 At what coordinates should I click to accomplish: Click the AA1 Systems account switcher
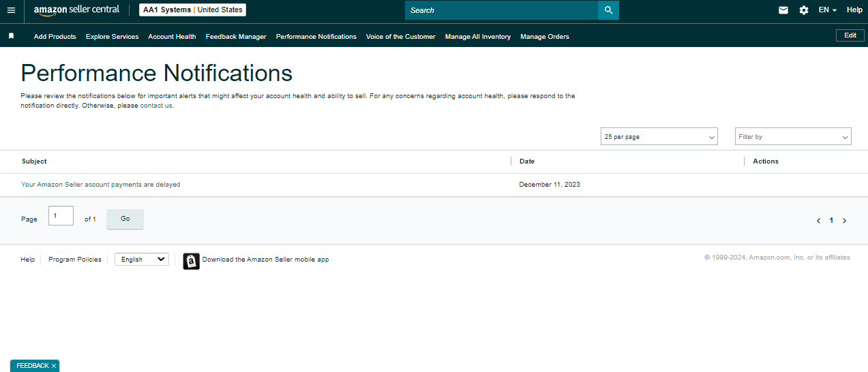click(x=193, y=10)
